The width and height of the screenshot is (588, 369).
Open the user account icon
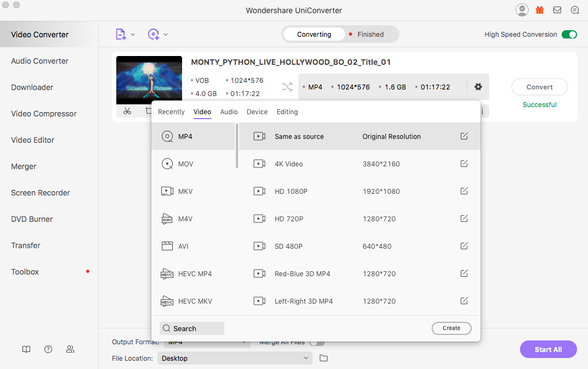point(522,10)
